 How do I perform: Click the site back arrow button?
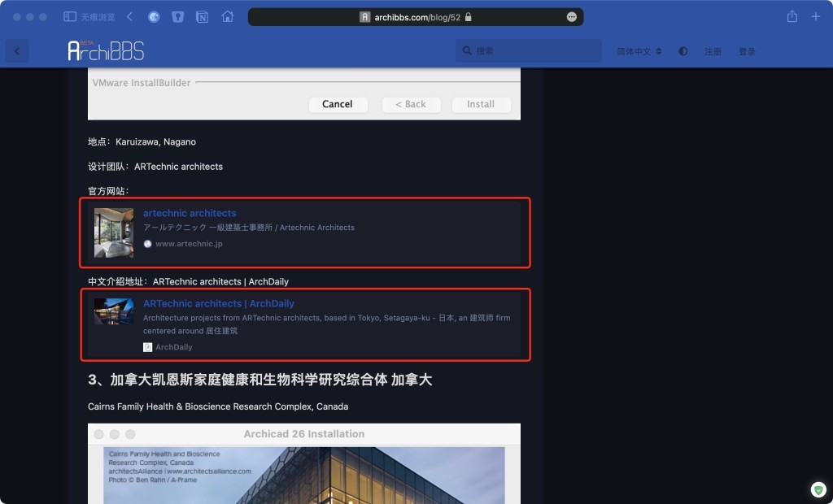point(17,51)
